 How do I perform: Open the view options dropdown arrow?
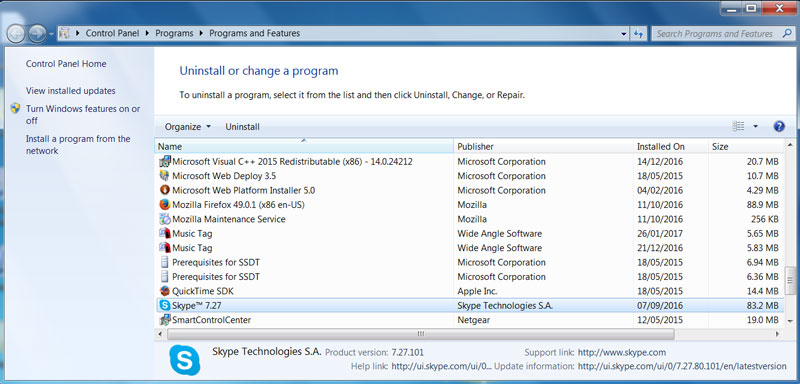[755, 126]
